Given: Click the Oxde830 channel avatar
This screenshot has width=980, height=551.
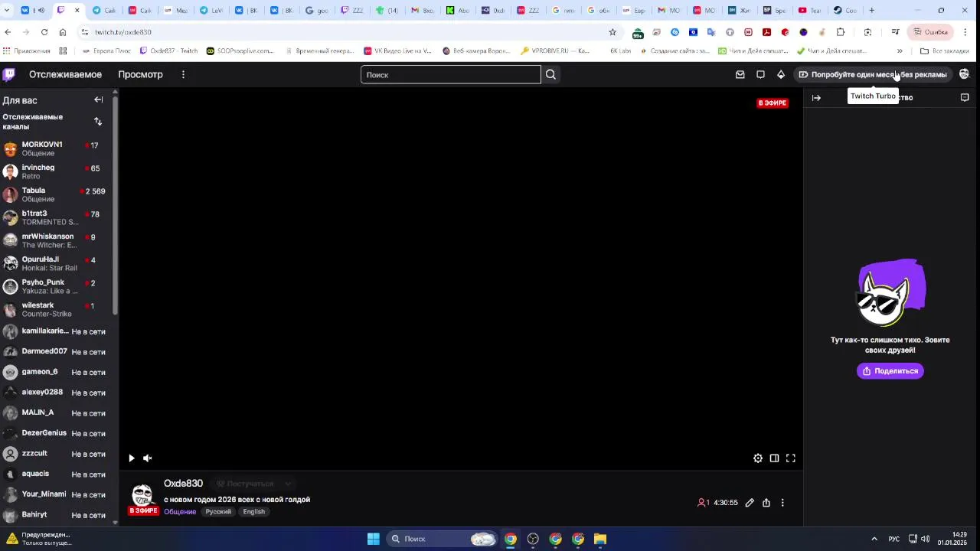Looking at the screenshot, I should 142,496.
